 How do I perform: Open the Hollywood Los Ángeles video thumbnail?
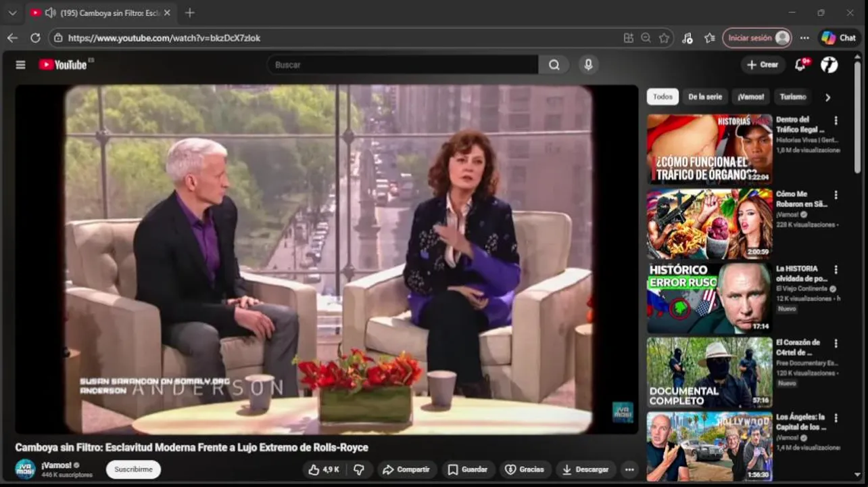coord(709,447)
